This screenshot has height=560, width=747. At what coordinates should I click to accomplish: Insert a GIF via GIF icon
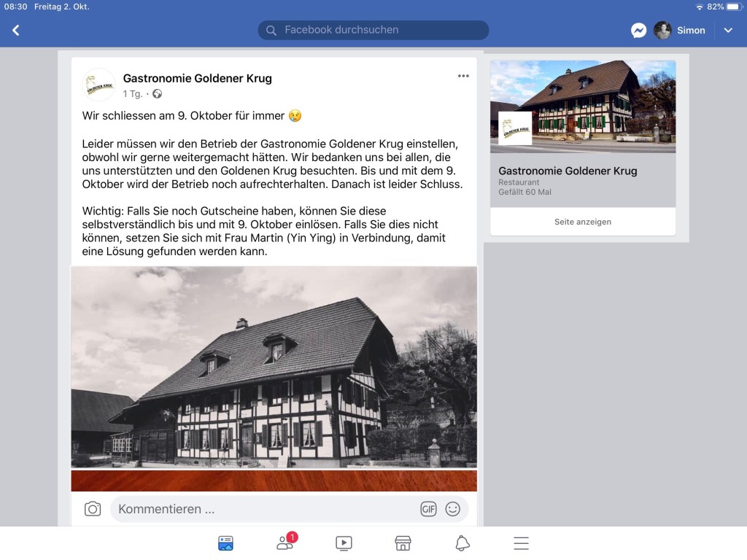click(428, 509)
